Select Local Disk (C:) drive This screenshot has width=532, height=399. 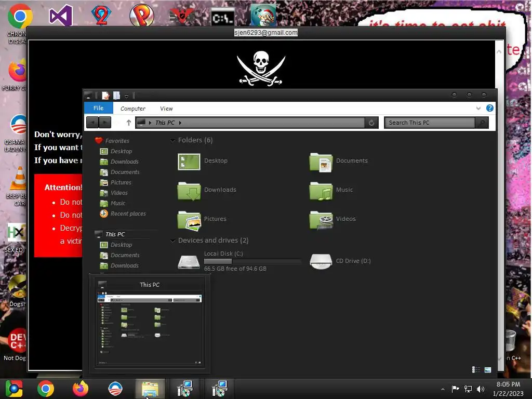(x=239, y=261)
